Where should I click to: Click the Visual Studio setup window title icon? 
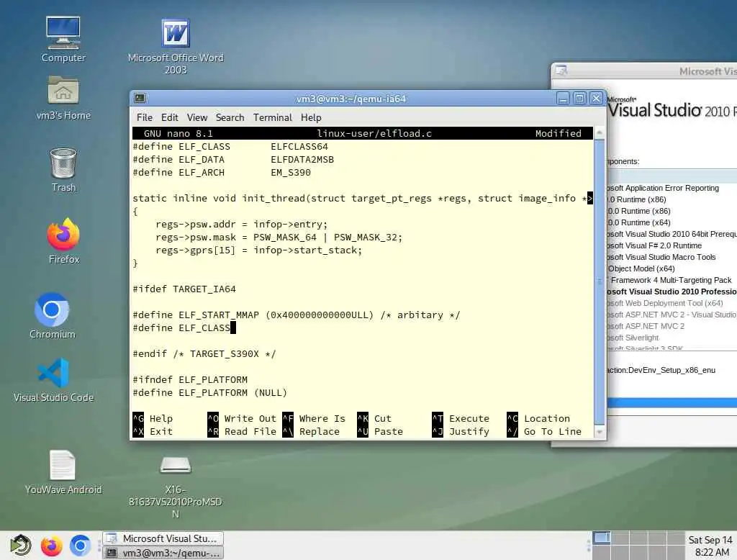pos(561,71)
